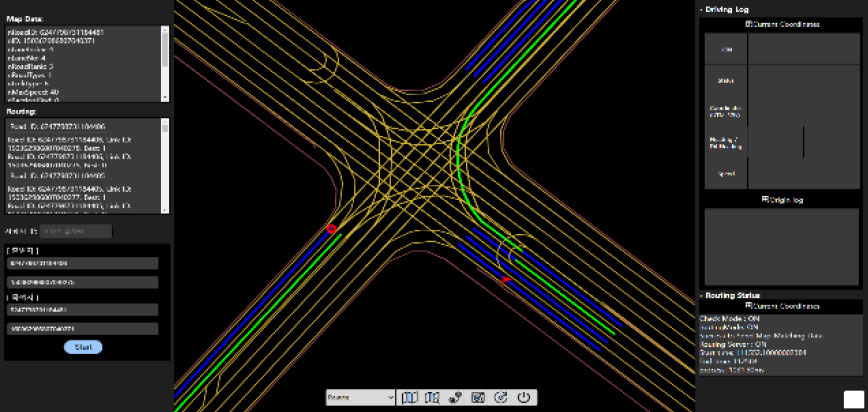Screen dimensions: 868x412
Task: Click the map image view icon
Action: 478,398
